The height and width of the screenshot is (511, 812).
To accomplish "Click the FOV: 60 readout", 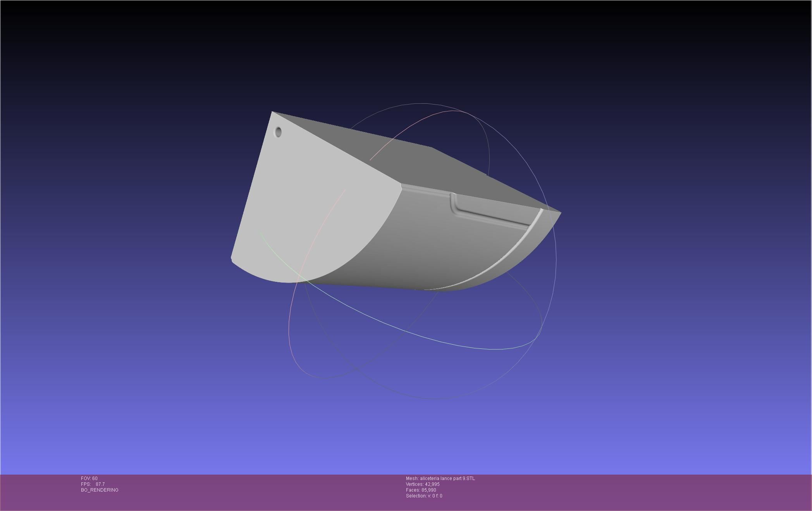I will pyautogui.click(x=89, y=478).
